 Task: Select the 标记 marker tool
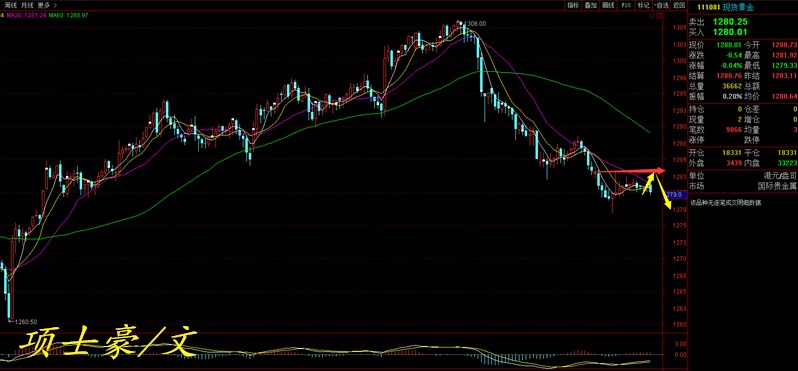643,5
